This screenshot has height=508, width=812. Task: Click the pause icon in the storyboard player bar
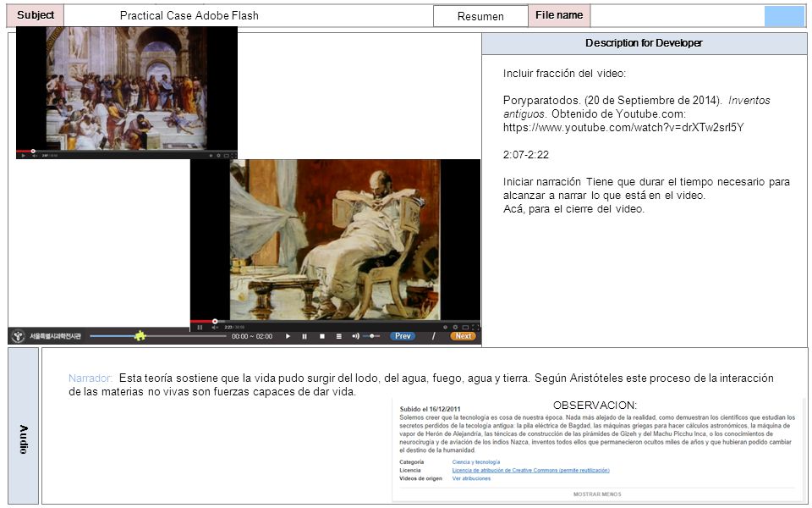tap(304, 336)
